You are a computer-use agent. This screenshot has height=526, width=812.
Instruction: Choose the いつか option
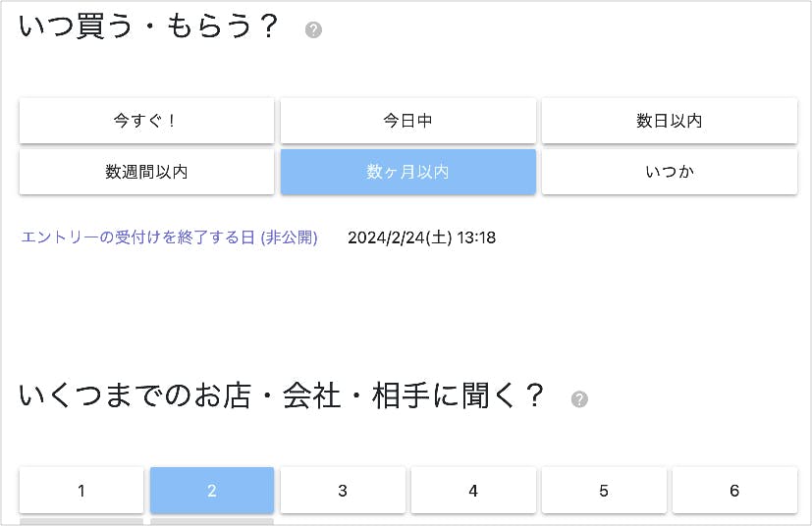(669, 172)
